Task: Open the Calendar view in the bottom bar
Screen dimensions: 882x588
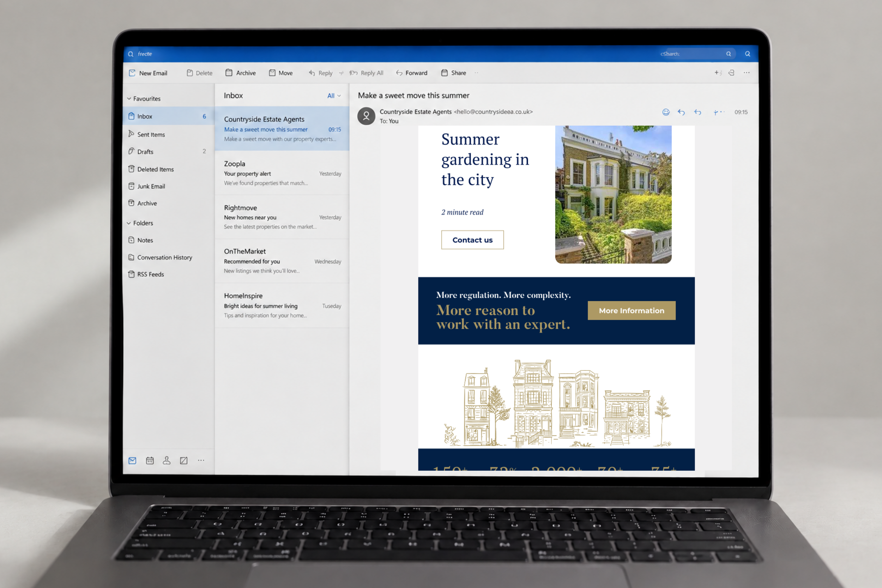Action: (x=150, y=461)
